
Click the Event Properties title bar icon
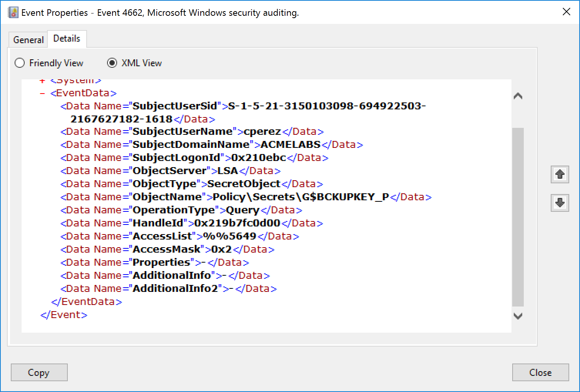(x=13, y=12)
